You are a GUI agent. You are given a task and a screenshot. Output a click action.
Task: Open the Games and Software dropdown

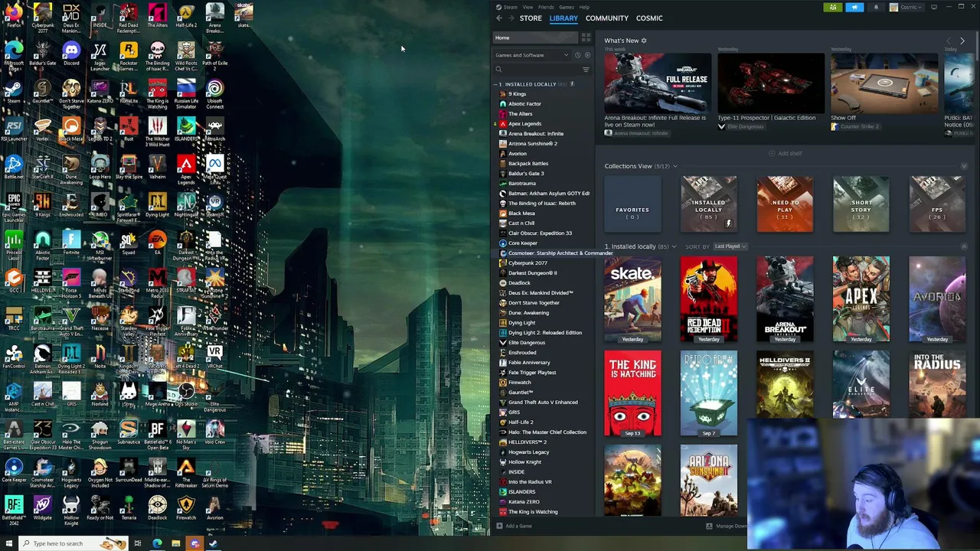[533, 55]
